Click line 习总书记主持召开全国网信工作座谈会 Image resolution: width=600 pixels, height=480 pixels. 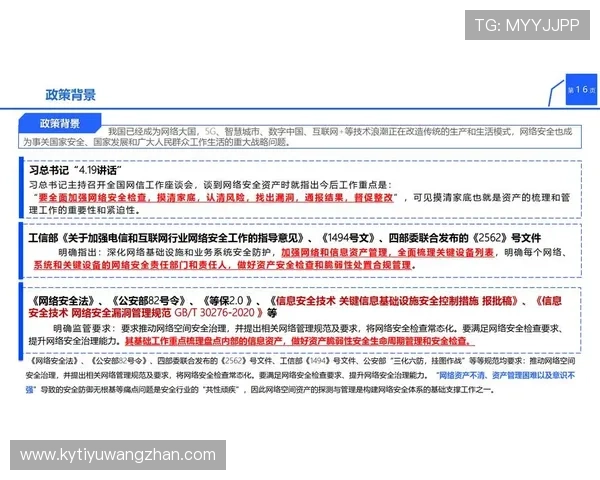(111, 185)
